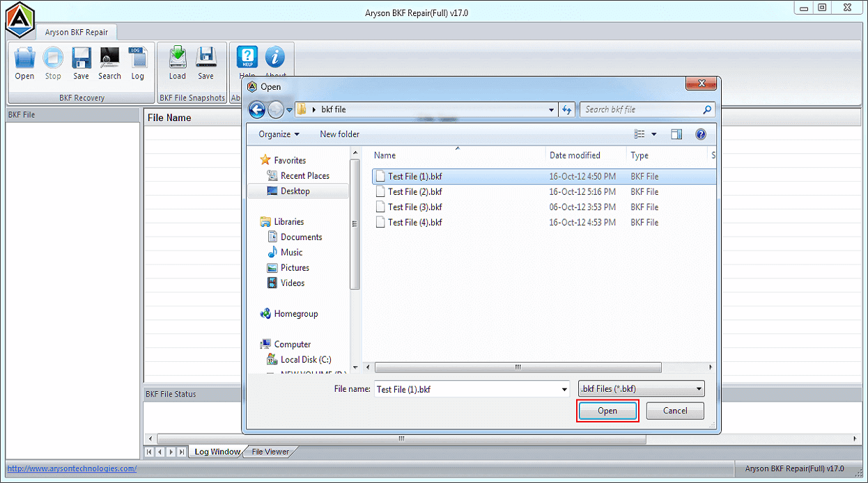This screenshot has height=483, width=868.
Task: Click the New folder button
Action: [x=339, y=134]
